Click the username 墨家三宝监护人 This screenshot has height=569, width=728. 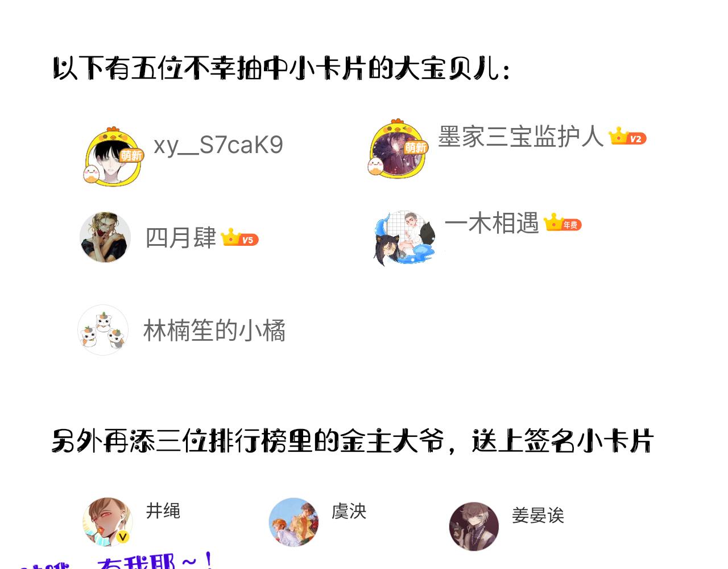click(520, 137)
